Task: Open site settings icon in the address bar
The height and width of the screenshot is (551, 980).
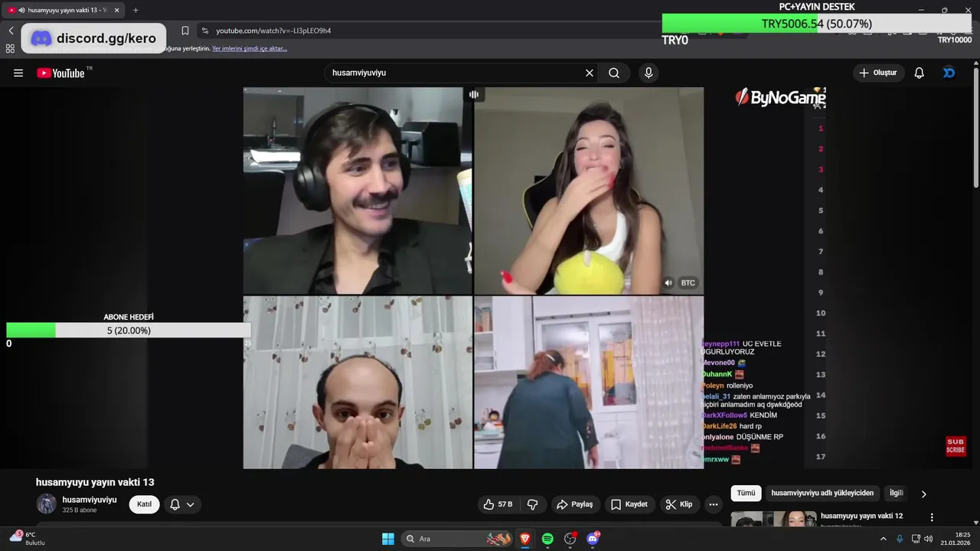Action: click(x=204, y=31)
